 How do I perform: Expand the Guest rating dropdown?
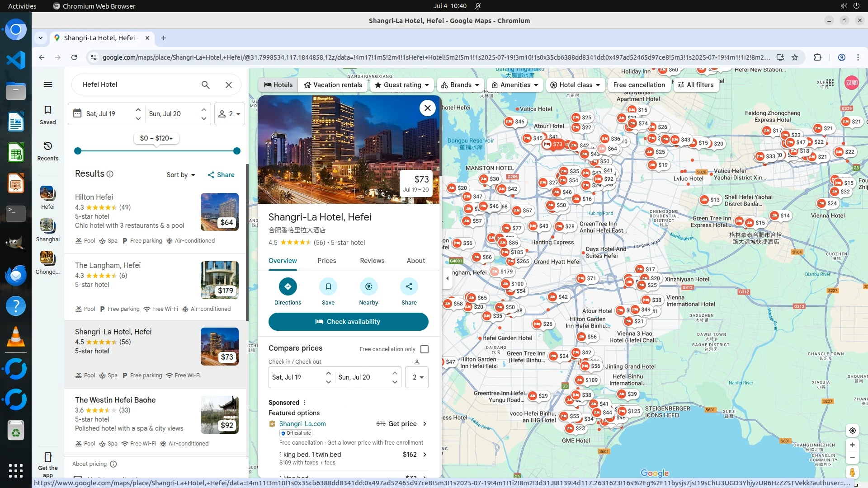pyautogui.click(x=401, y=85)
